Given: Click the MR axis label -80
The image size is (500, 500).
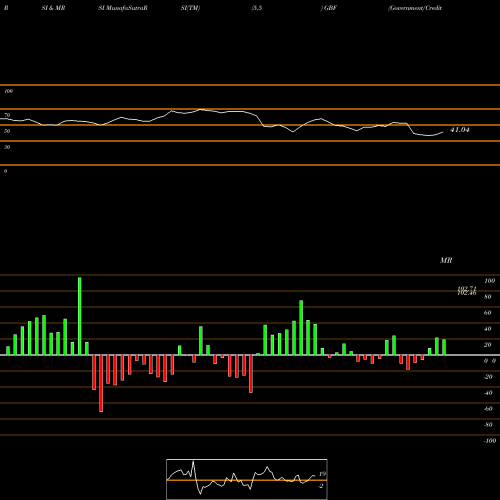Looking at the screenshot, I should (x=488, y=425).
